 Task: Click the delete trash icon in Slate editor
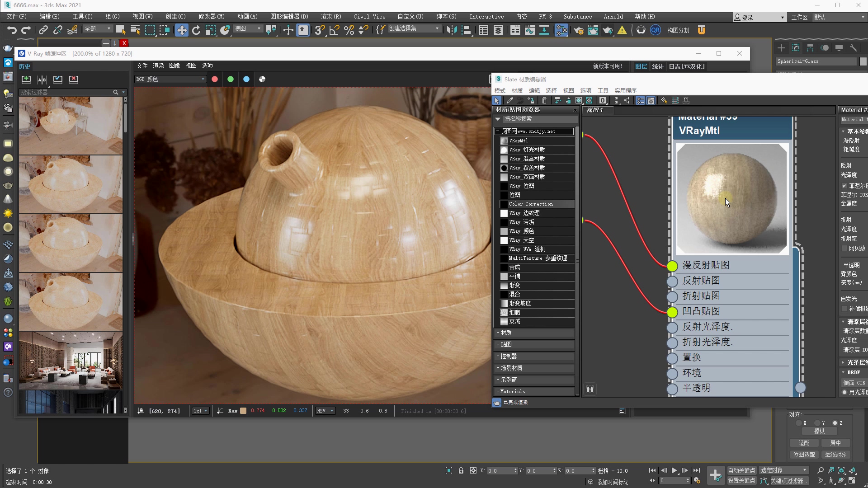coord(544,100)
